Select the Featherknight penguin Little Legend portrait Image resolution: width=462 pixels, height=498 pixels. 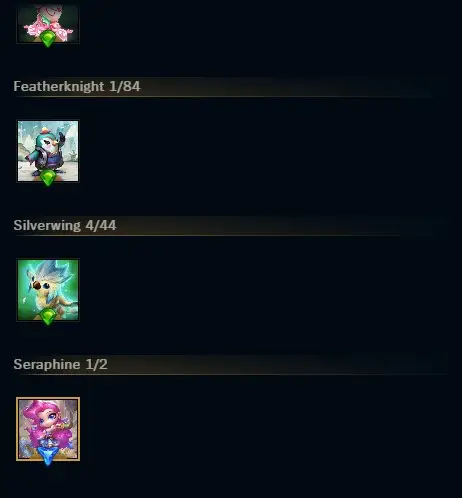point(48,151)
